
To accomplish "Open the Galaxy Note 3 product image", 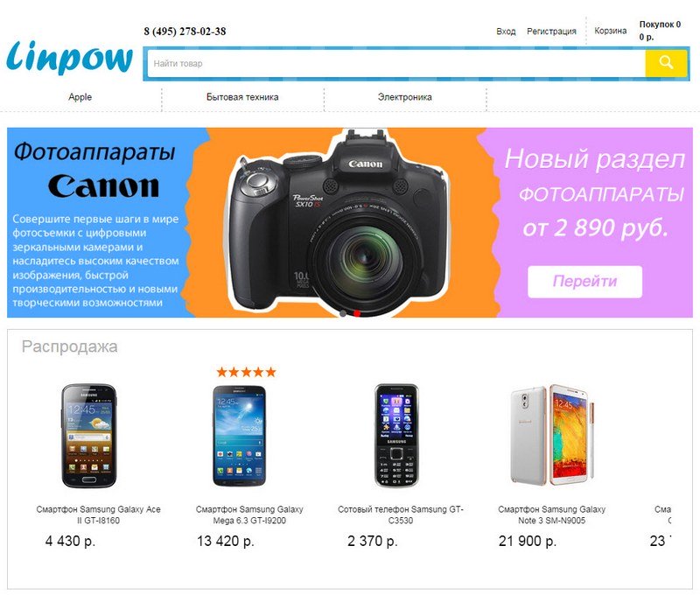I will (553, 436).
